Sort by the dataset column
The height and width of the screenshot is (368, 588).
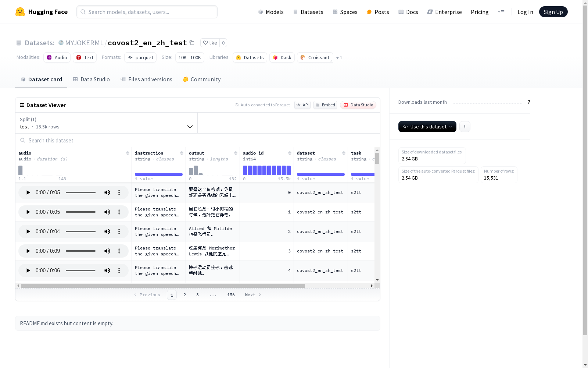click(x=344, y=153)
